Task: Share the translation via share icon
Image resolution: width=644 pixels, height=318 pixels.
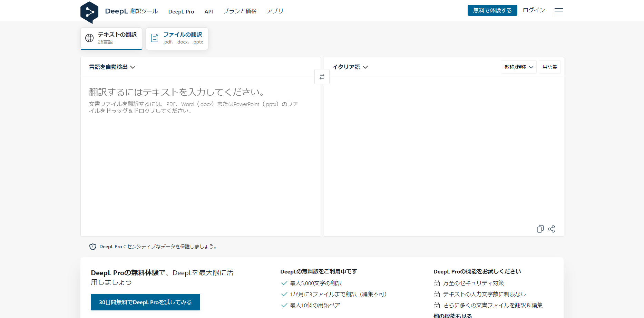Action: tap(552, 229)
